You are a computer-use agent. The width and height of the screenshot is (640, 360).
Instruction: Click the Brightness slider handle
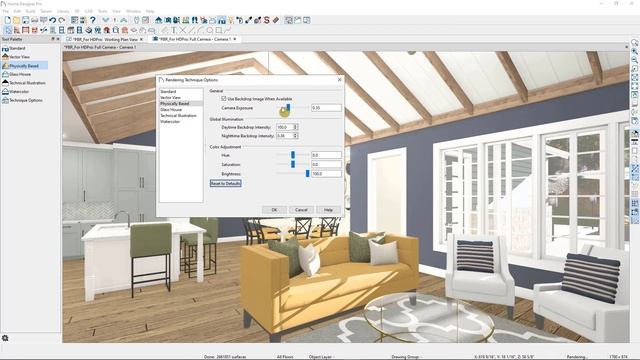[x=307, y=173]
